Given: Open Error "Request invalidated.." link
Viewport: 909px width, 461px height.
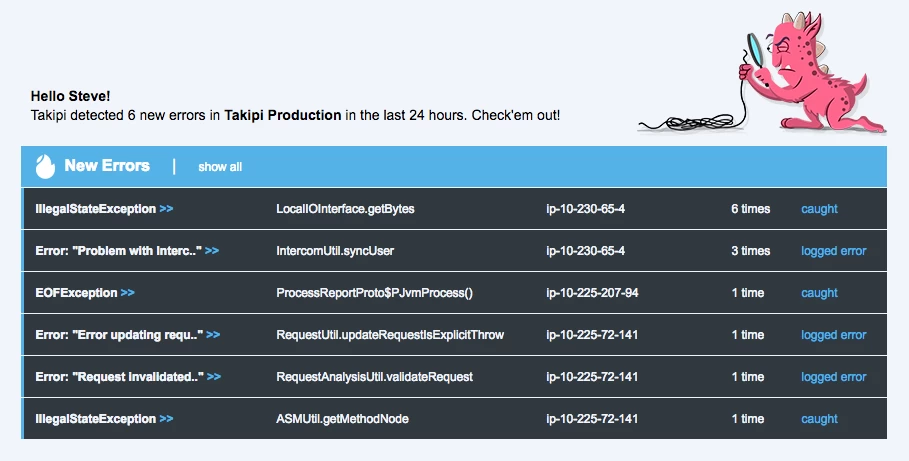Looking at the screenshot, I should 128,377.
